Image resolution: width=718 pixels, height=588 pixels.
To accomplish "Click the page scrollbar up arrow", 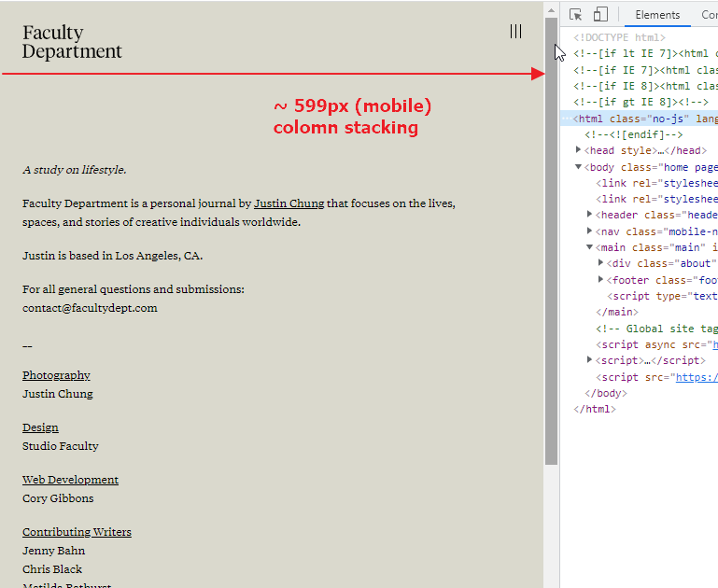I will point(551,10).
